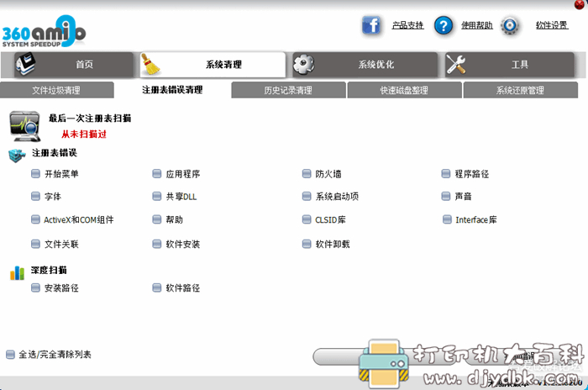This screenshot has height=390, width=588.
Task: Switch to the 系统优化 main tab
Action: (x=365, y=65)
